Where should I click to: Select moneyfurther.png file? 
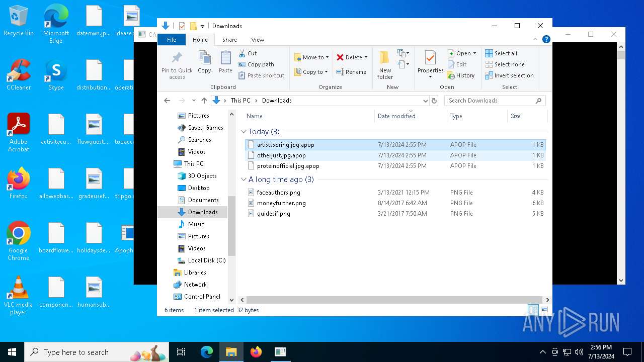395,203
